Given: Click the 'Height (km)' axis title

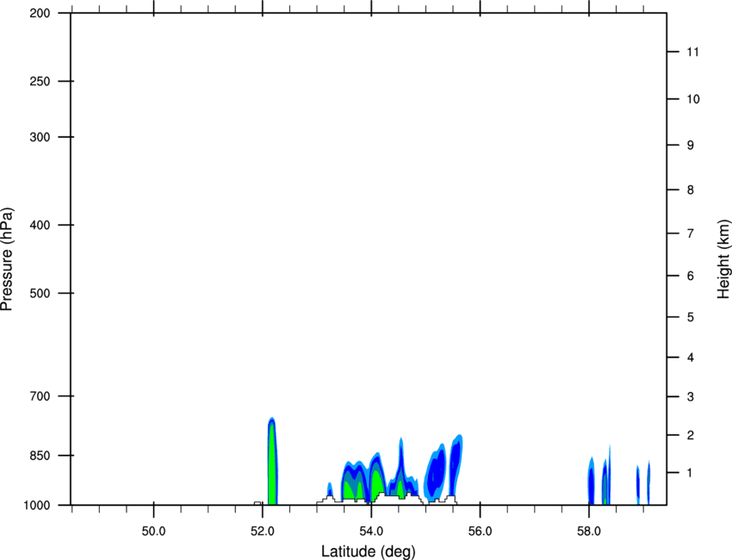Looking at the screenshot, I should 723,259.
